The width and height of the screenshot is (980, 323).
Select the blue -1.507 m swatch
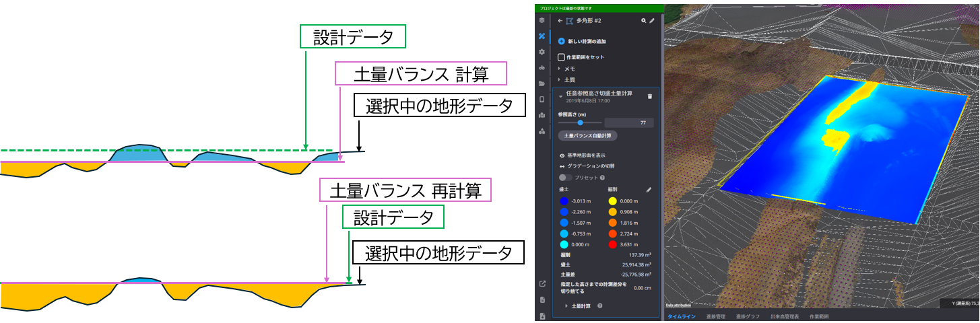pyautogui.click(x=564, y=223)
